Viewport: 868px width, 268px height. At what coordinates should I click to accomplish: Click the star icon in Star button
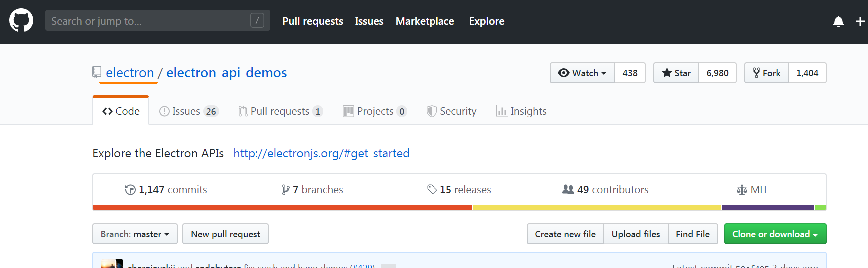[x=667, y=73]
